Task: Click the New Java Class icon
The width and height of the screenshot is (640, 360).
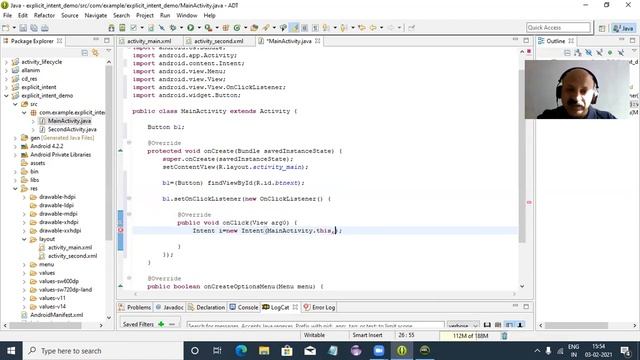Action: [x=237, y=28]
